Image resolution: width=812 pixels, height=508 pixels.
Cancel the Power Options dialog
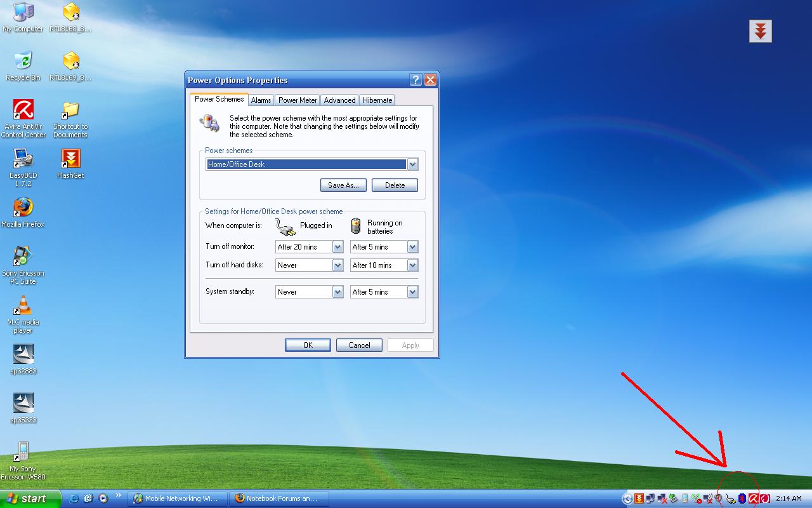[359, 345]
